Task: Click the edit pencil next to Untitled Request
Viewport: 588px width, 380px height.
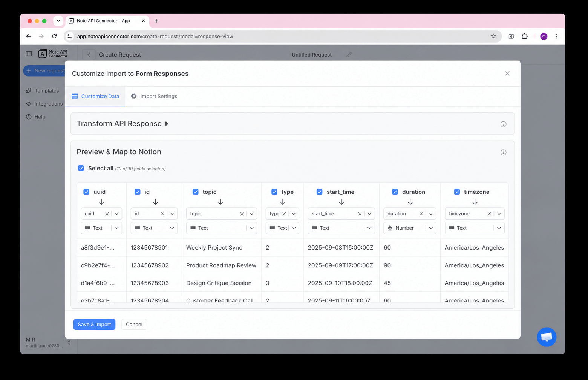Action: tap(349, 55)
